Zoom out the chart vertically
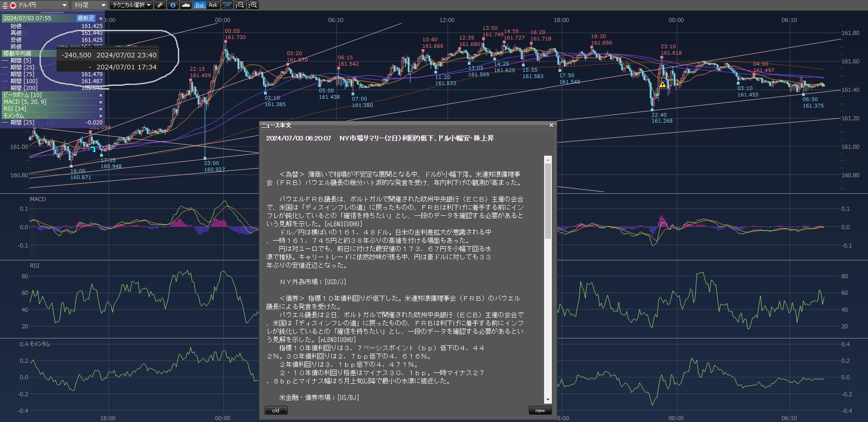The width and height of the screenshot is (868, 422). (240, 5)
